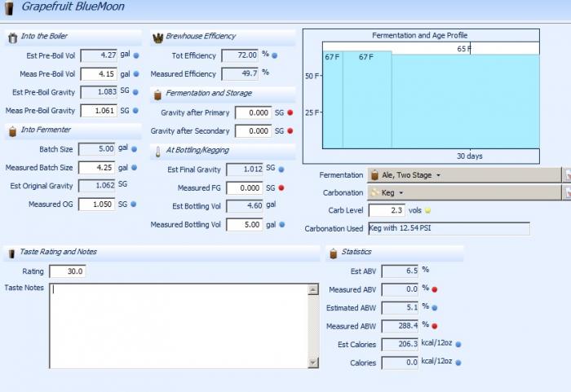
Task: Click the Measured FG input field
Action: (x=245, y=188)
